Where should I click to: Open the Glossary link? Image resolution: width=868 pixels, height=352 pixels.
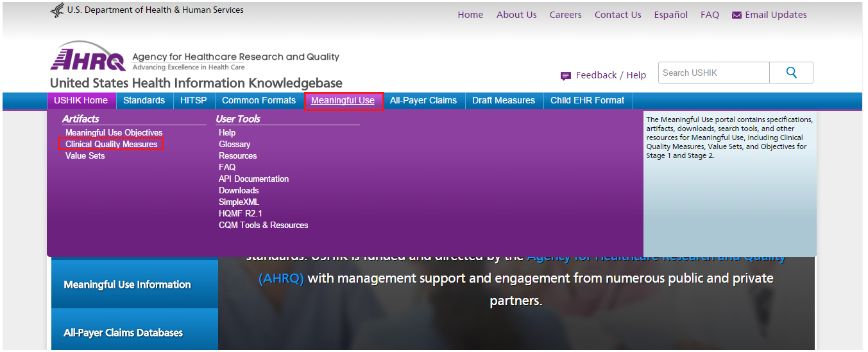pos(235,144)
